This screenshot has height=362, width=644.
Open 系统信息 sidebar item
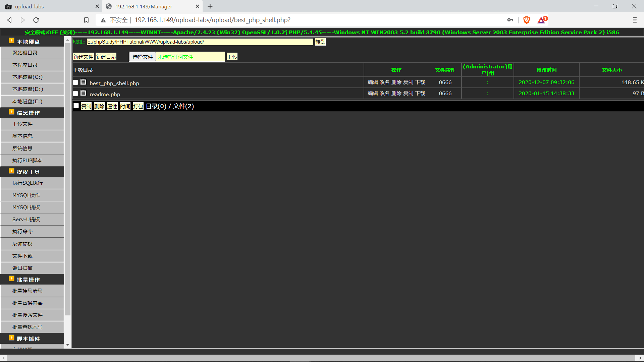[x=32, y=148]
